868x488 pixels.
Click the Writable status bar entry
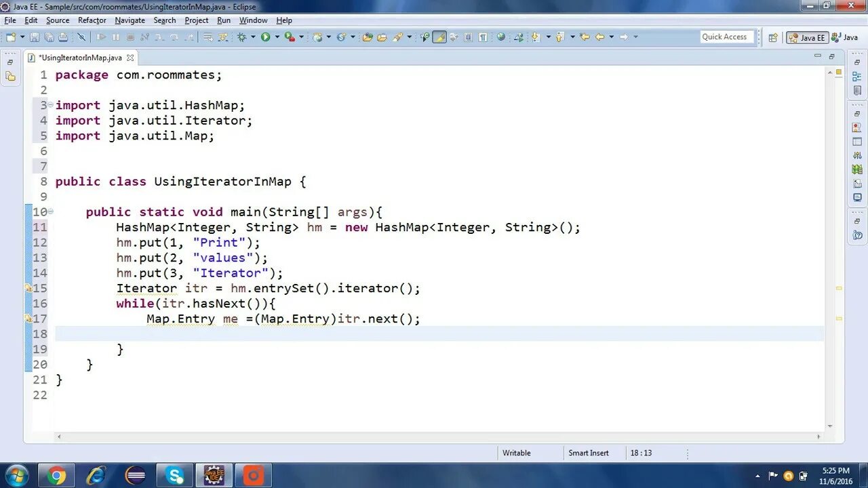[517, 453]
